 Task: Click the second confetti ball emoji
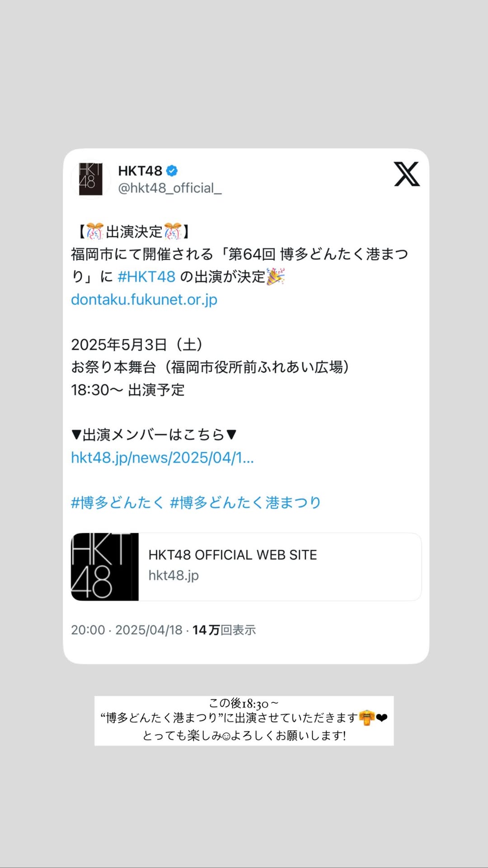point(173,231)
